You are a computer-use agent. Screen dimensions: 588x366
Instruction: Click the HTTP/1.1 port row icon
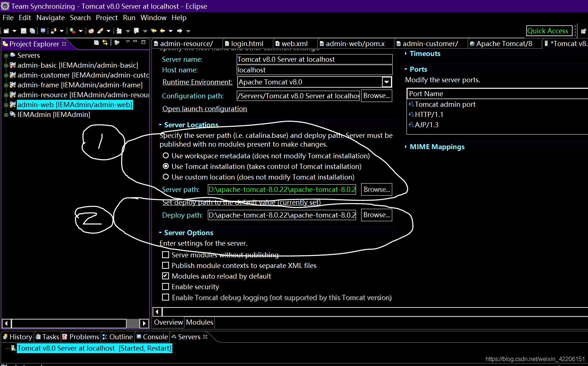411,114
